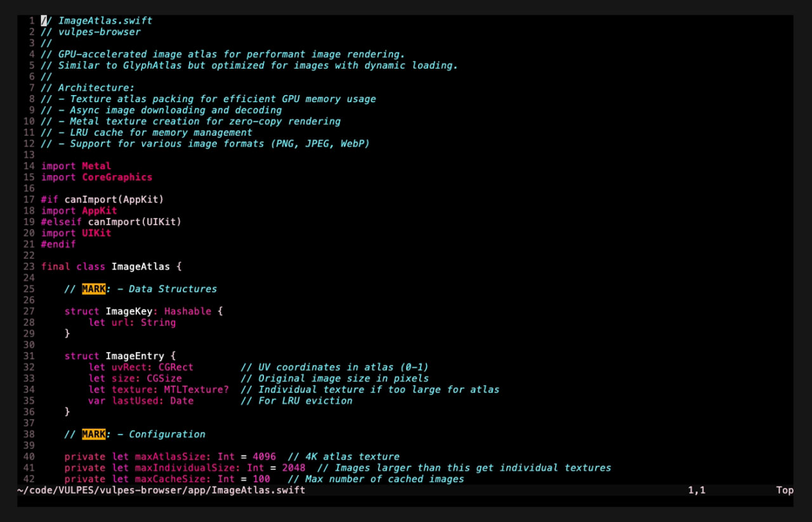This screenshot has width=812, height=522.
Task: Click the value 2048
Action: (x=294, y=467)
